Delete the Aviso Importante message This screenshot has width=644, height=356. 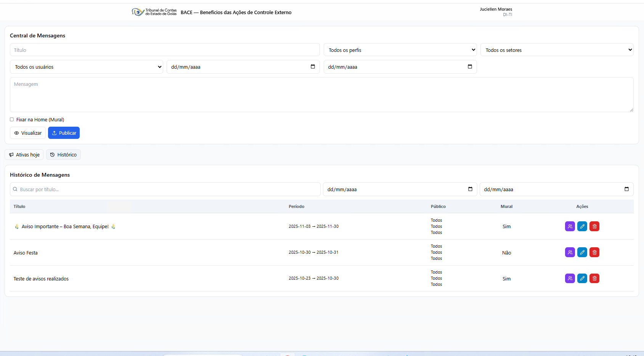click(594, 226)
